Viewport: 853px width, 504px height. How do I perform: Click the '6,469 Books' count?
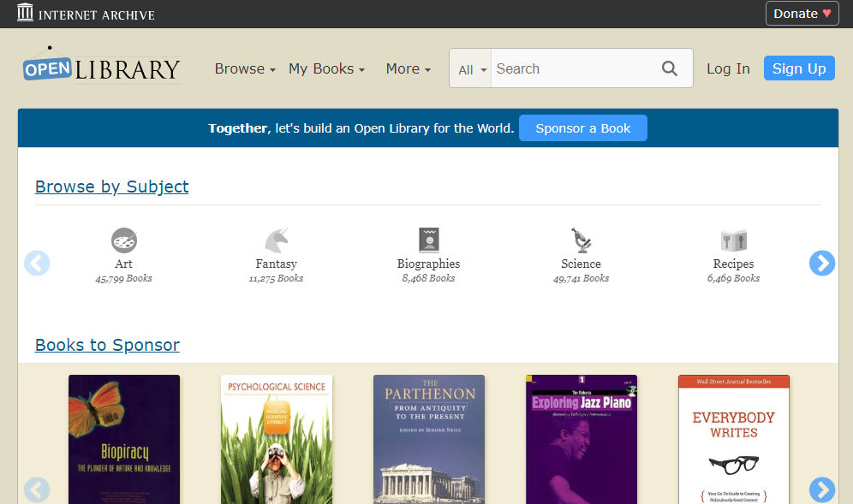(x=733, y=278)
